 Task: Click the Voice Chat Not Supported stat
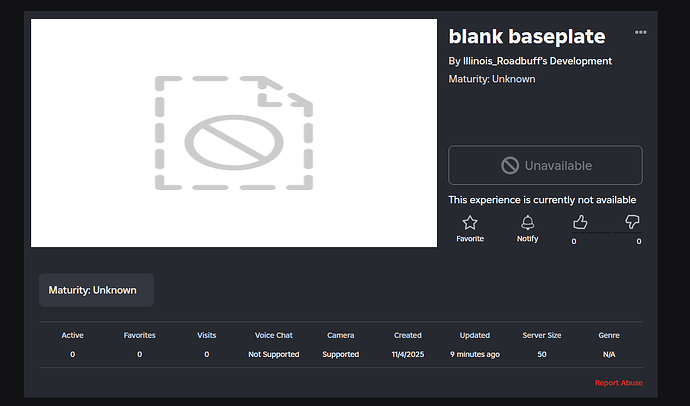[274, 354]
